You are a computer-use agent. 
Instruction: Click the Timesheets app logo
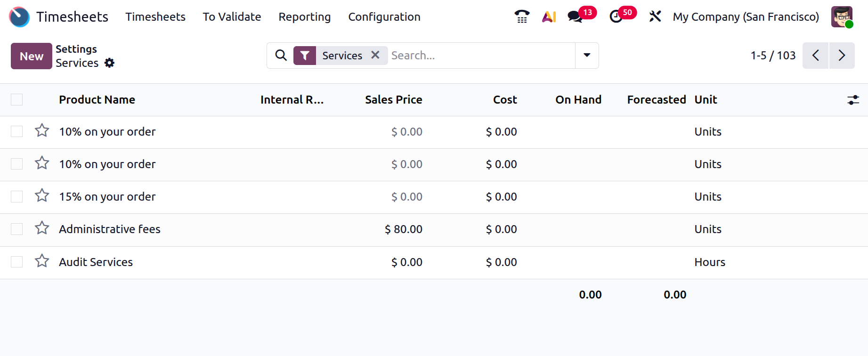pos(19,17)
